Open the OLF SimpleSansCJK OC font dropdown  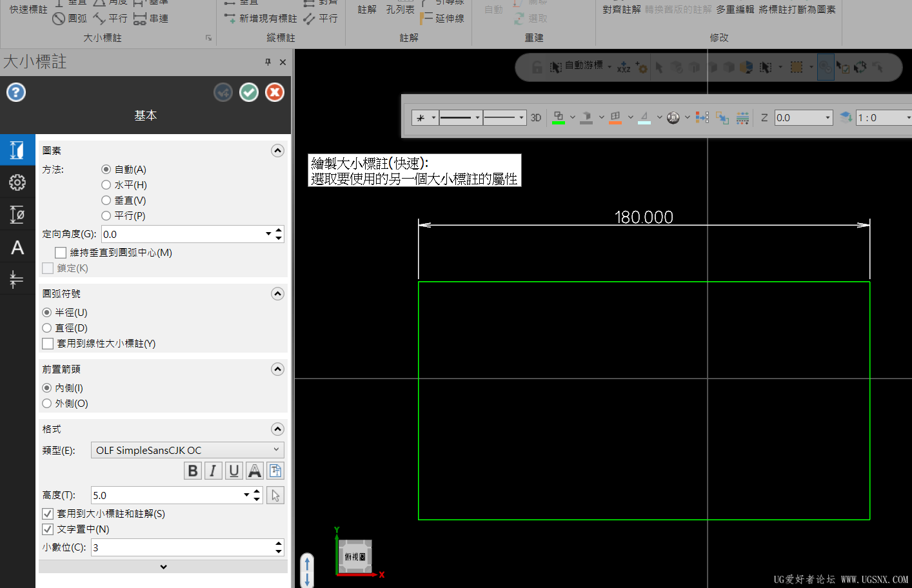point(188,450)
